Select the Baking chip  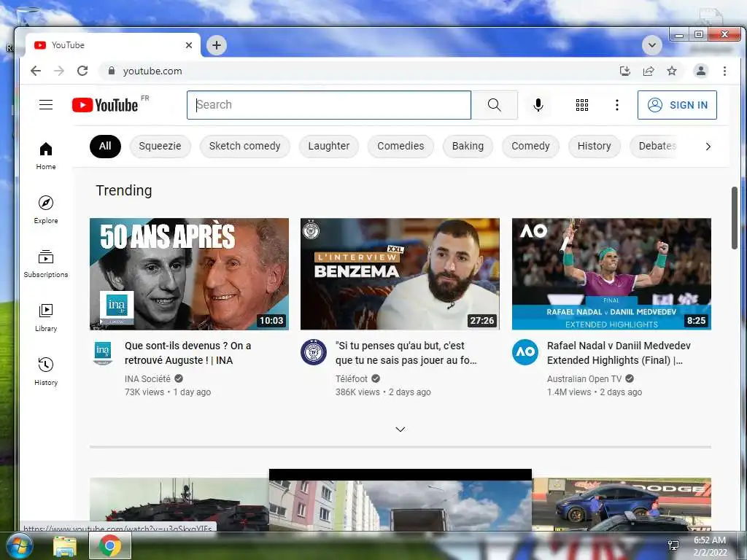coord(468,146)
